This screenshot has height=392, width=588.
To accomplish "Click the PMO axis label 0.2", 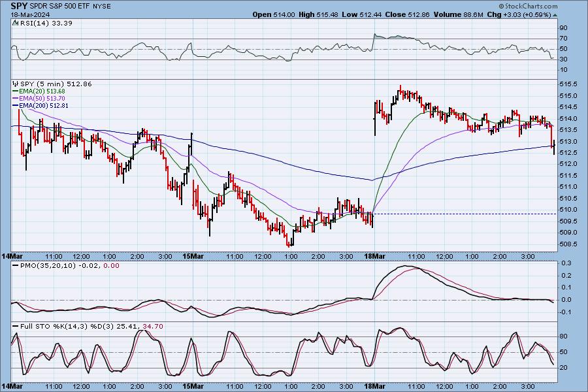I will coord(566,276).
